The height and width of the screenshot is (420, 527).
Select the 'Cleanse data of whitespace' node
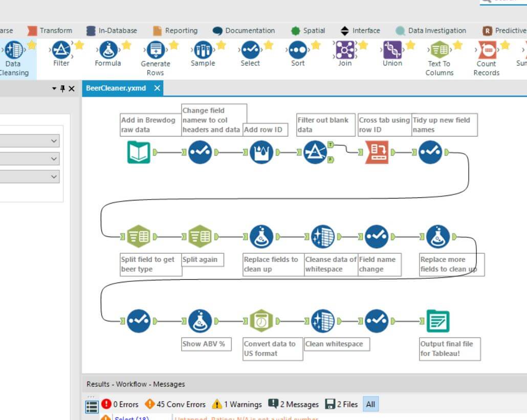(x=323, y=236)
